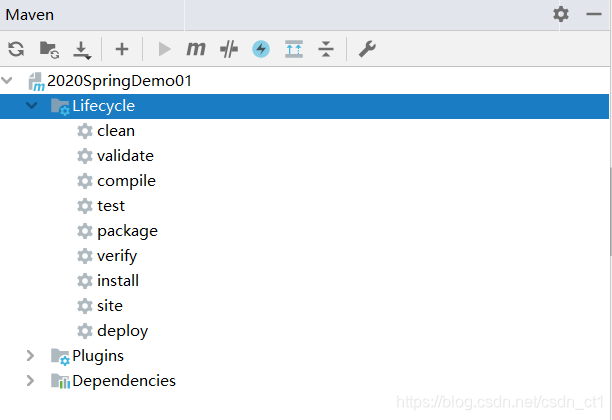Click the Run Maven Build play icon

pos(164,49)
